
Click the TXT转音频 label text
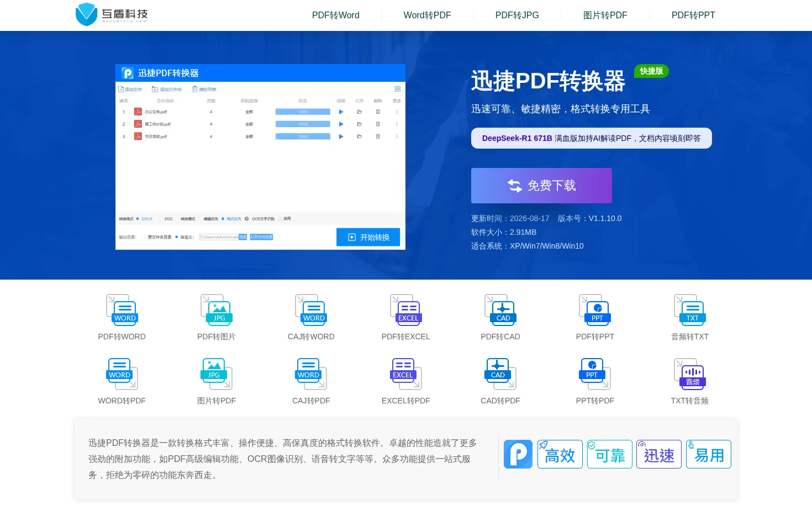tap(690, 401)
